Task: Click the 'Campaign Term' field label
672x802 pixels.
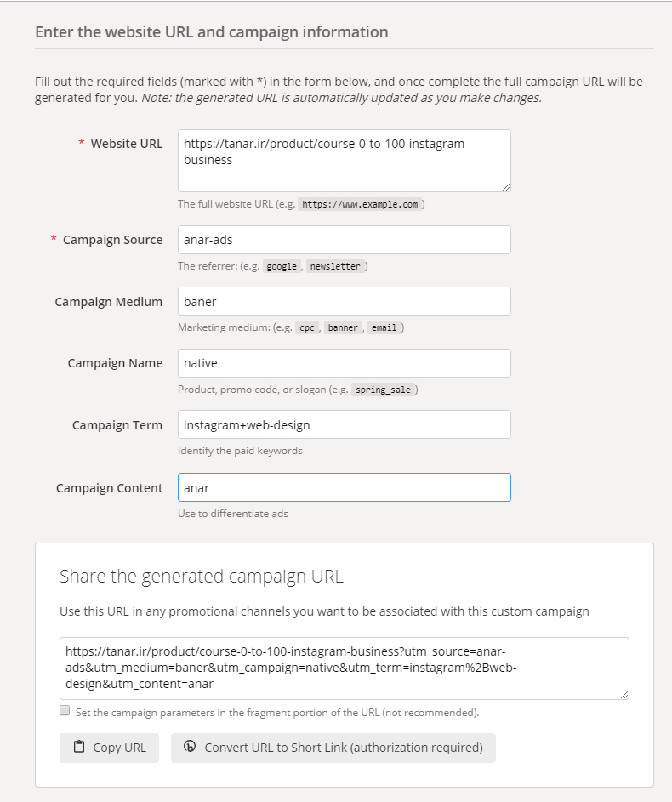Action: [x=117, y=425]
